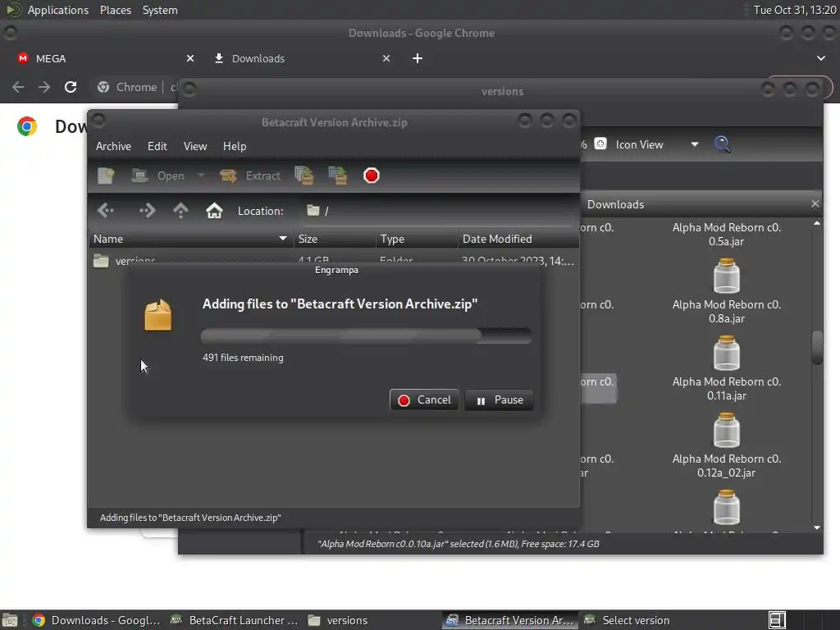Image resolution: width=840 pixels, height=630 pixels.
Task: Select Alpha Mod Reborn c0.0.11a.jar file icon
Action: pyautogui.click(x=727, y=353)
